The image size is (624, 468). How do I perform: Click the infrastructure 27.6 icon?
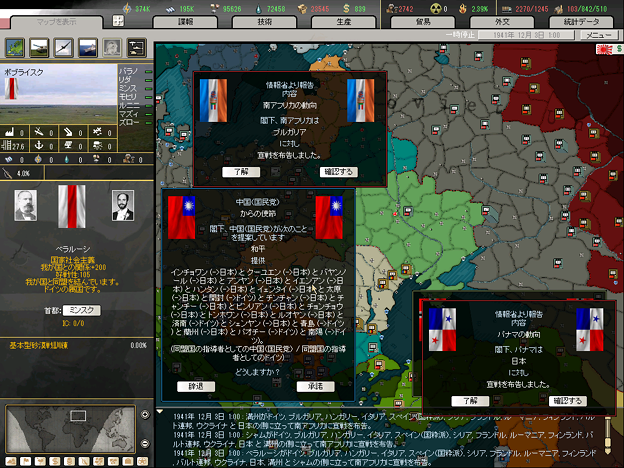7,146
